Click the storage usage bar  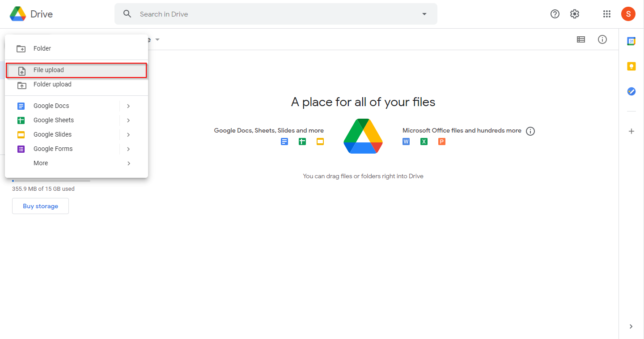(51, 181)
